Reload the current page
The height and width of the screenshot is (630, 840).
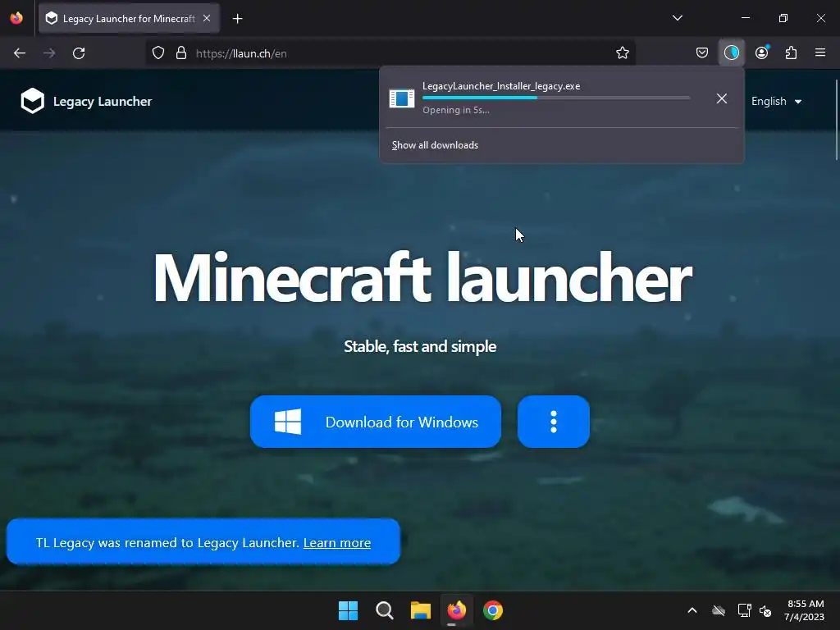tap(79, 53)
